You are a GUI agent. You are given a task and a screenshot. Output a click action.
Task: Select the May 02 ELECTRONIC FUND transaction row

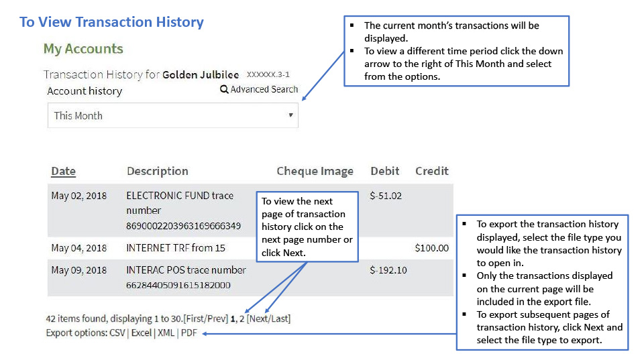click(x=179, y=210)
